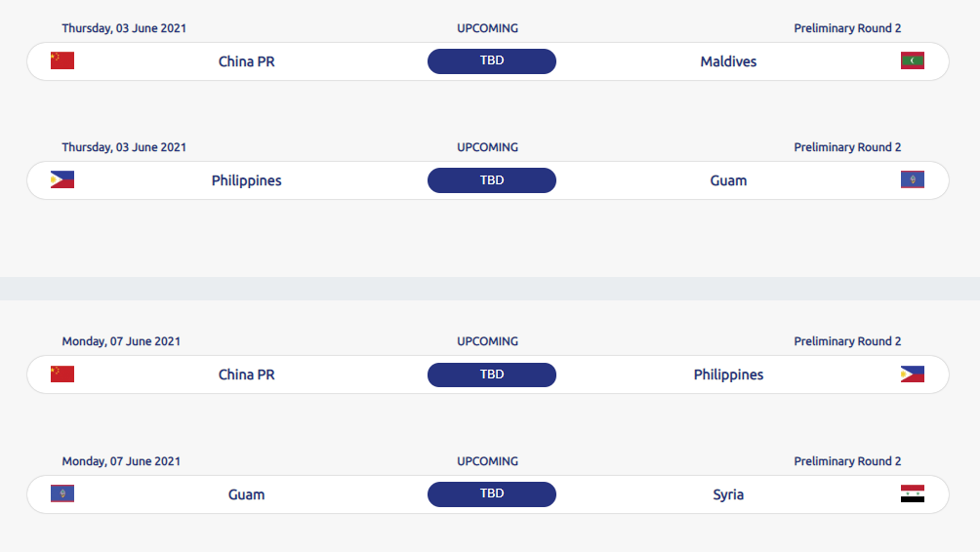
Task: Select Guam home team on 07 June
Action: pos(246,494)
